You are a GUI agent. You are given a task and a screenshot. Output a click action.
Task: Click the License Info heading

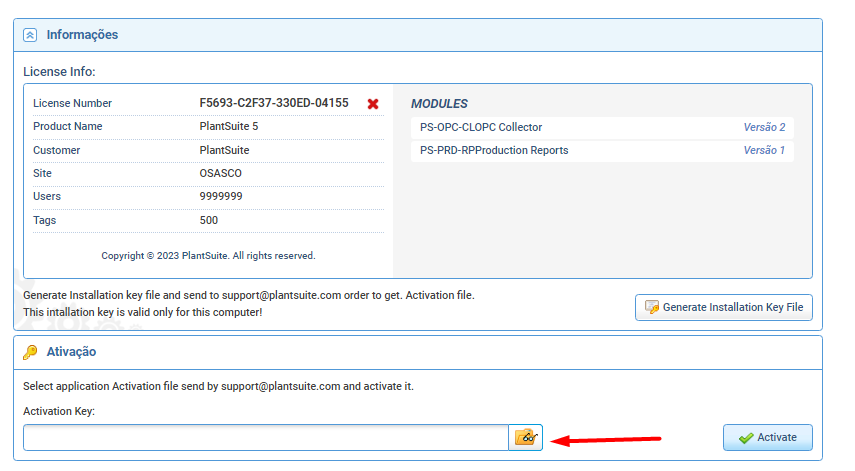tap(59, 72)
